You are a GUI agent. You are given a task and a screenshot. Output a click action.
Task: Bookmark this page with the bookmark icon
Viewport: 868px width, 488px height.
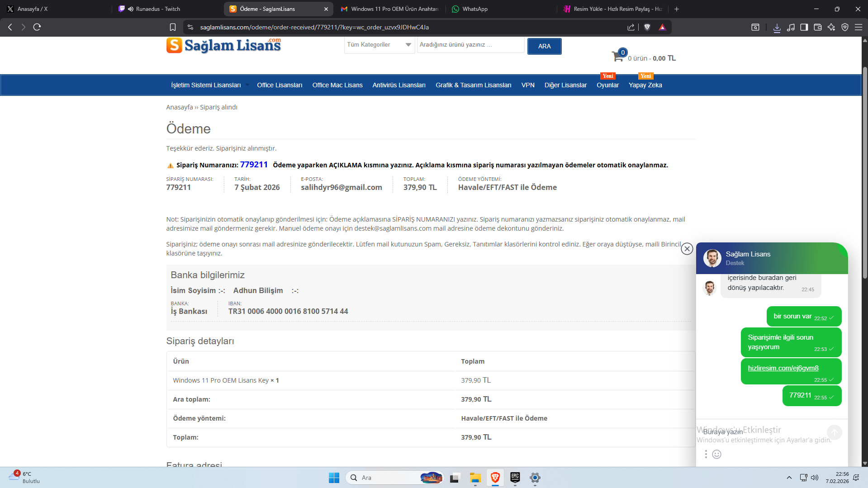click(x=173, y=27)
